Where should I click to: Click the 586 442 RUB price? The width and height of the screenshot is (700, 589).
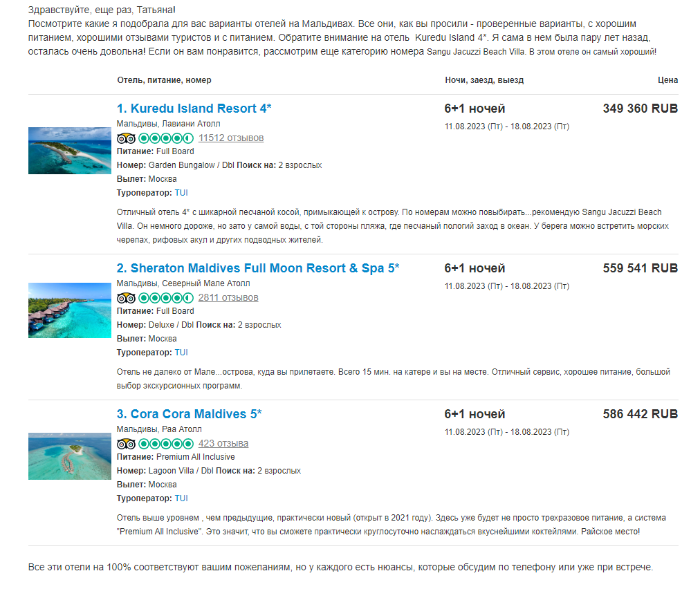click(641, 414)
